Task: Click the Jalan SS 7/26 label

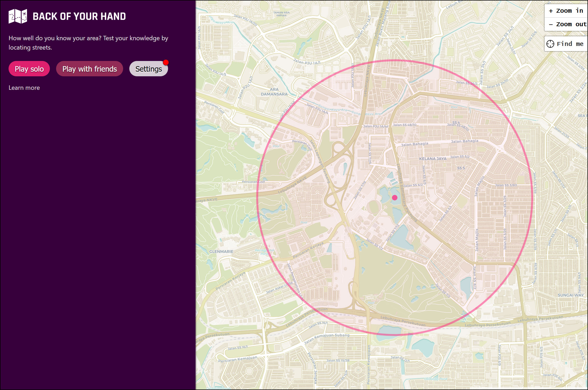Action: (x=370, y=153)
